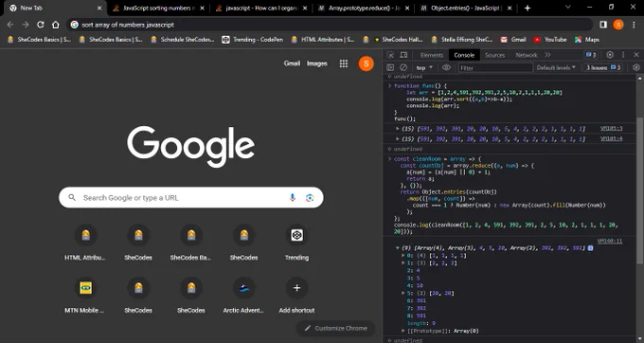Click the Google search box

191,198
